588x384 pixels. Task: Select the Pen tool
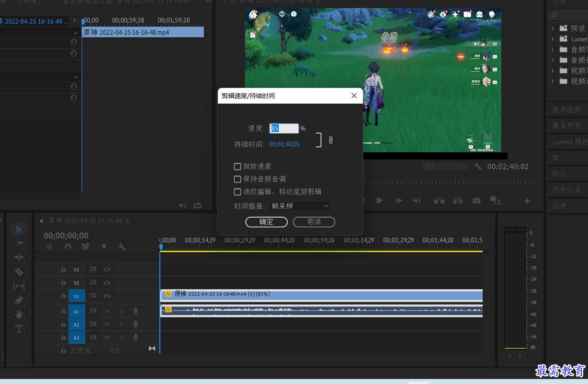coord(19,300)
